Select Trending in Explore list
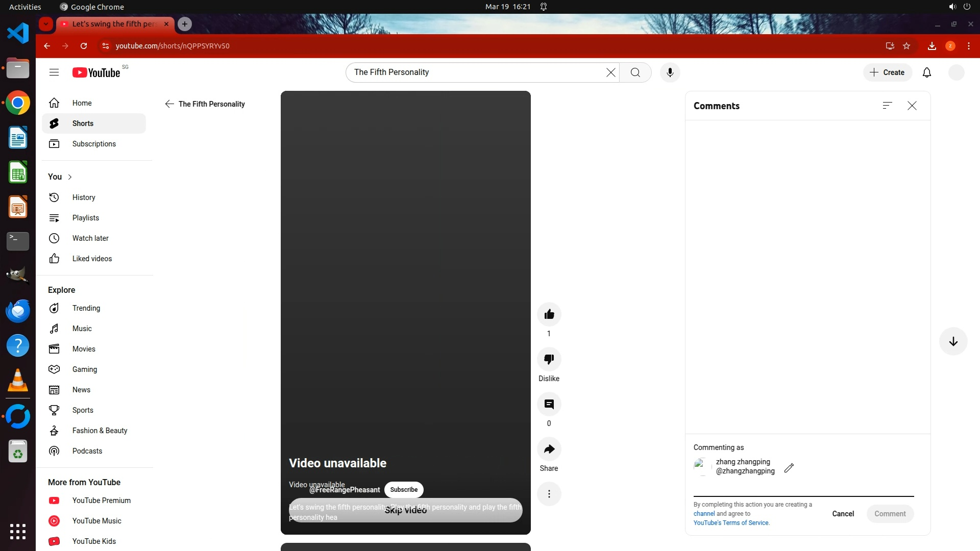This screenshot has width=980, height=551. (x=86, y=308)
